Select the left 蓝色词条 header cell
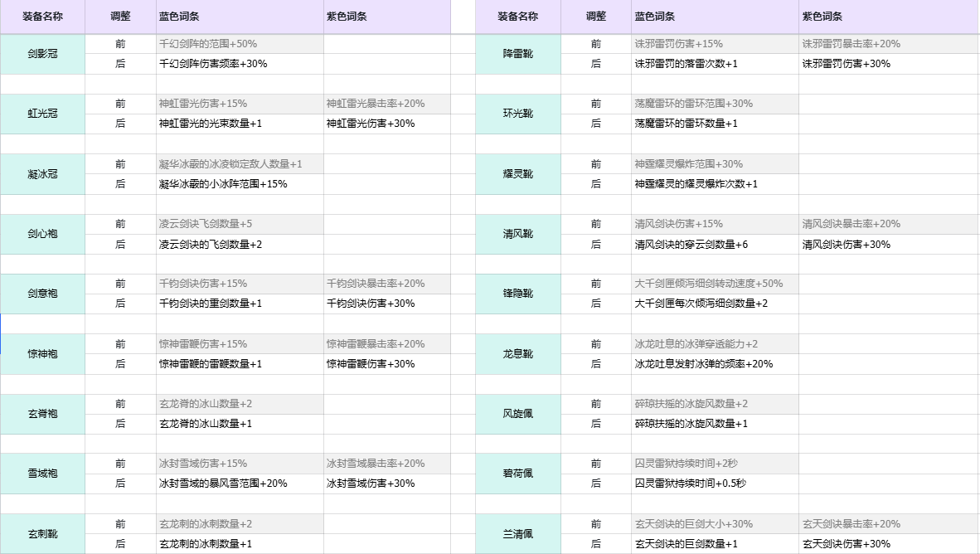 click(240, 17)
